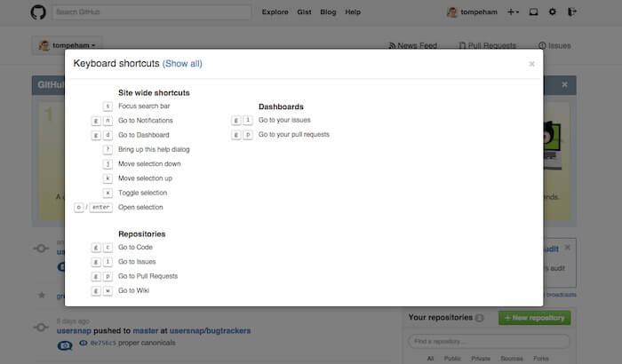Image resolution: width=622 pixels, height=364 pixels.
Task: Click the 'Dashboards' heading in dialog
Action: coord(281,107)
